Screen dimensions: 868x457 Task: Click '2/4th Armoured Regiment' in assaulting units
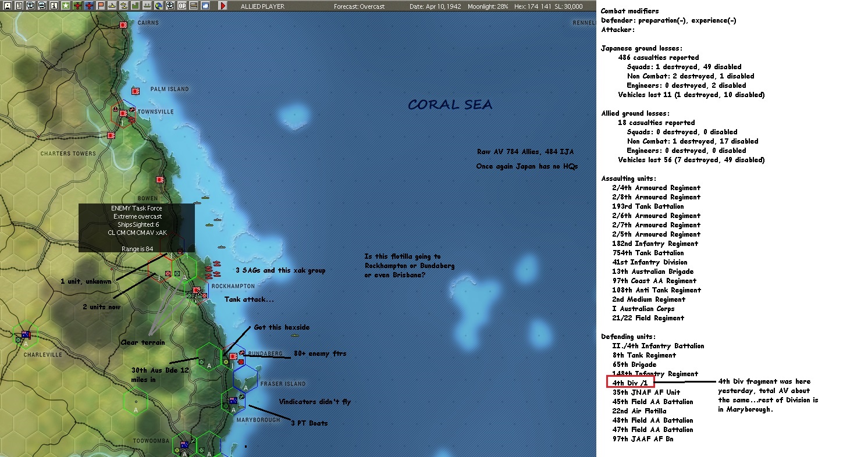pyautogui.click(x=656, y=188)
